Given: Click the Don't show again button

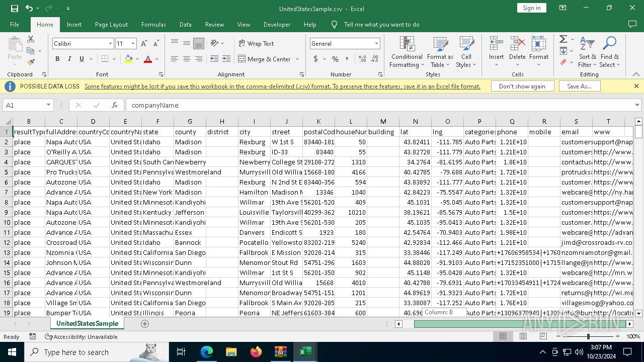Looking at the screenshot, I should coord(522,86).
